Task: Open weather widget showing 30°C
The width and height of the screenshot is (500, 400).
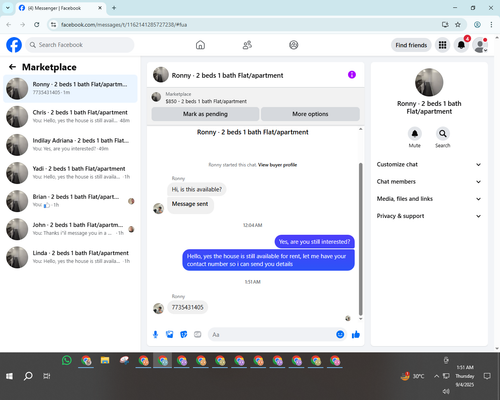Action: pos(413,376)
